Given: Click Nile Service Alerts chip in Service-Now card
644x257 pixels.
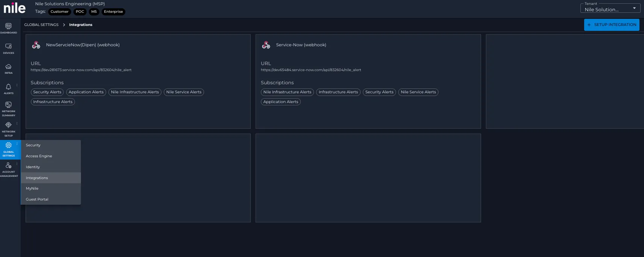Looking at the screenshot, I should click(418, 92).
